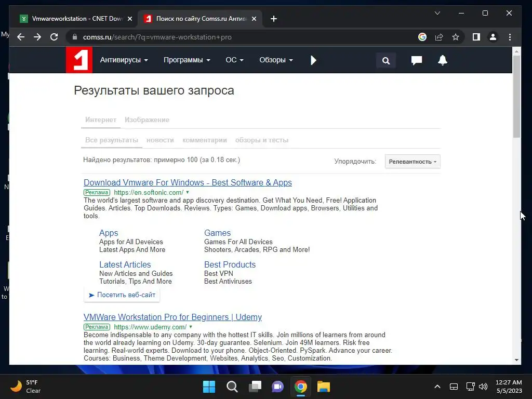Reload the page with refresh icon
The height and width of the screenshot is (399, 532).
pyautogui.click(x=54, y=37)
